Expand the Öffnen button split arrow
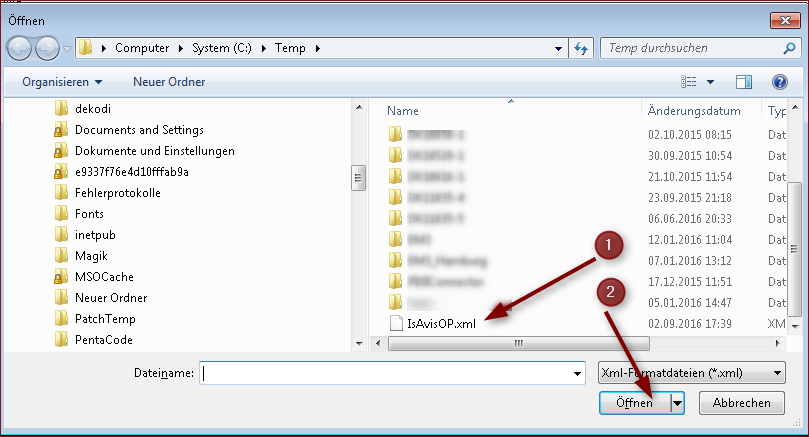Screen dimensions: 809x437 tap(678, 402)
